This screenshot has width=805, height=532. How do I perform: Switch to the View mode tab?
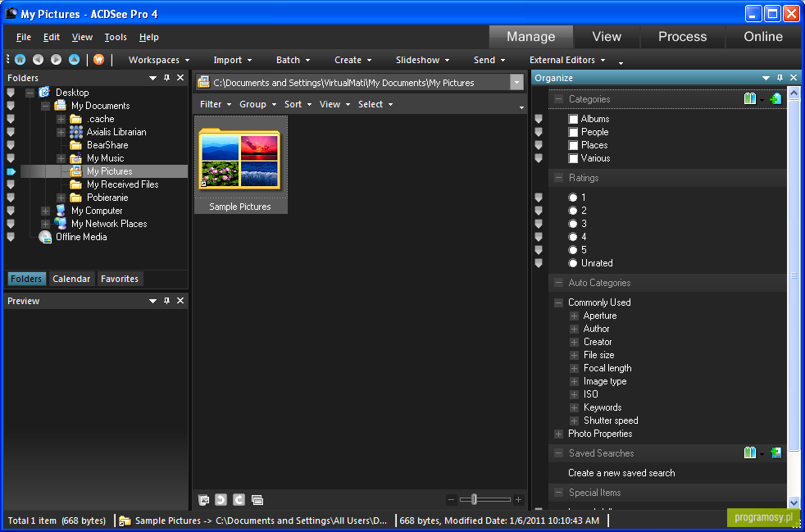pos(607,36)
